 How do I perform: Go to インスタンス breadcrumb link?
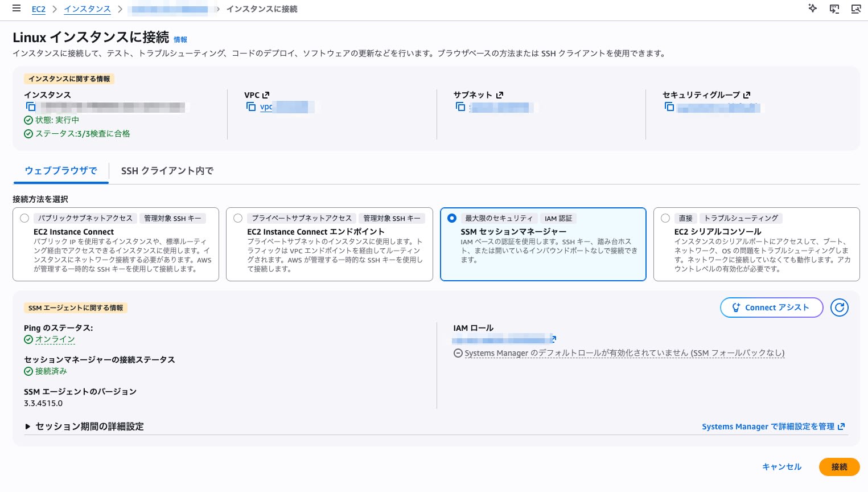coord(87,9)
